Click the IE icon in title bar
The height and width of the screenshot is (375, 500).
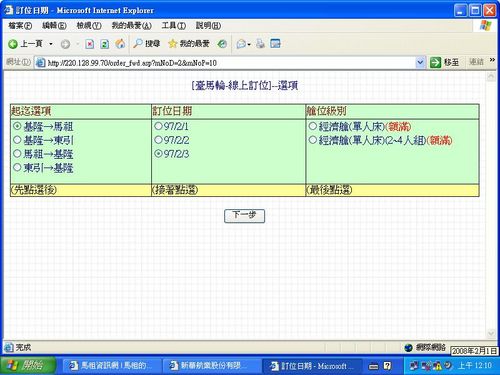[9, 10]
